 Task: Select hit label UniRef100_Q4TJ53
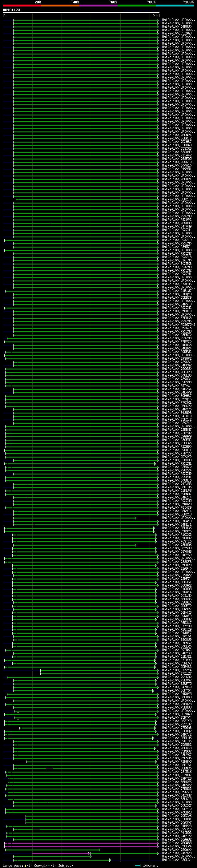177,484
